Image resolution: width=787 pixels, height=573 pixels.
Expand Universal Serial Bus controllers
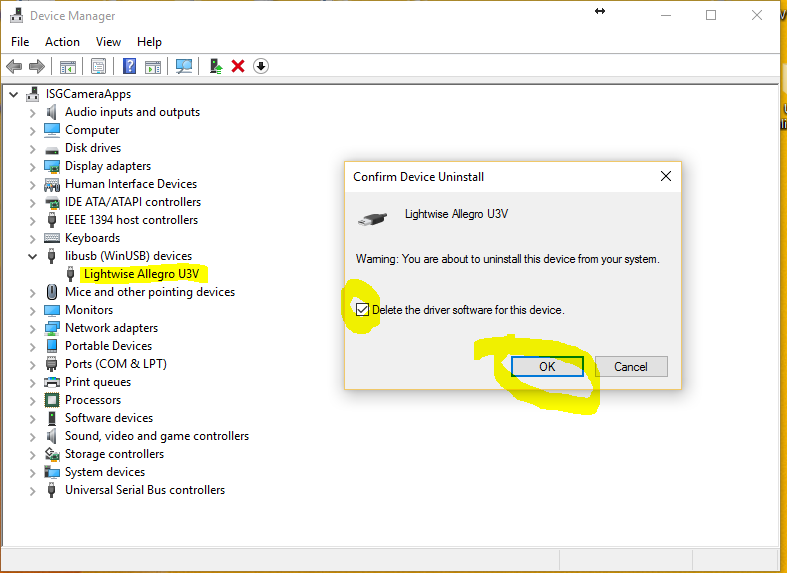point(33,490)
